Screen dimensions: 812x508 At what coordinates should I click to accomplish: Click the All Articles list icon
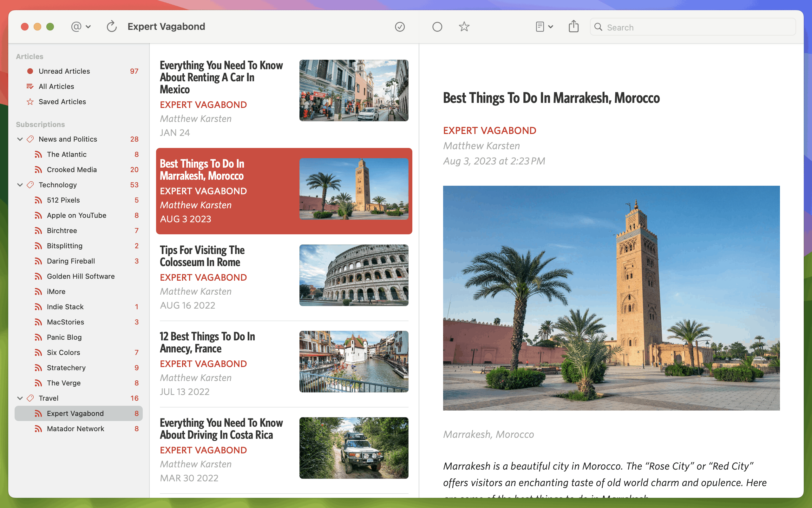[30, 86]
